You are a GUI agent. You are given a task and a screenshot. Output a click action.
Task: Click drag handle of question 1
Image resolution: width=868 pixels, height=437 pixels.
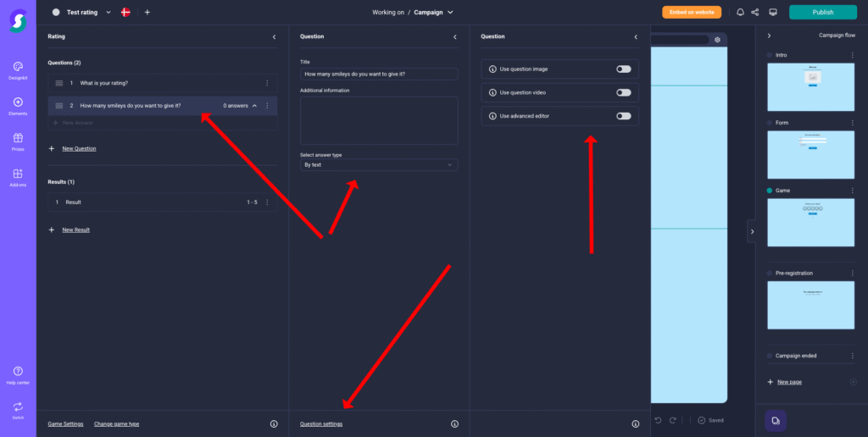pos(58,83)
